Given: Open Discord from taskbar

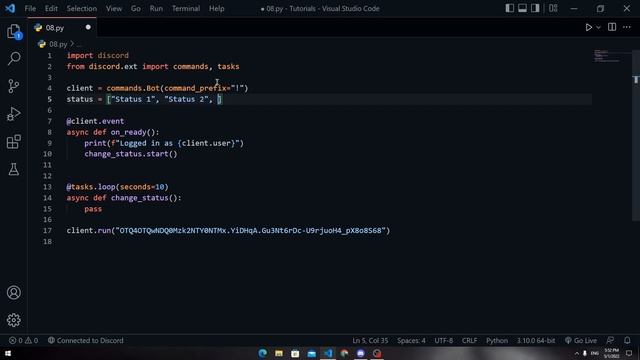Looking at the screenshot, I should coord(360,353).
